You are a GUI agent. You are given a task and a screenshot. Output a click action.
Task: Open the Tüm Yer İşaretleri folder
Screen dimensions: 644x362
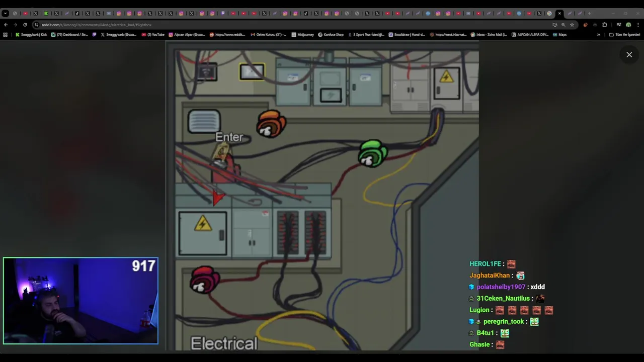tap(624, 35)
